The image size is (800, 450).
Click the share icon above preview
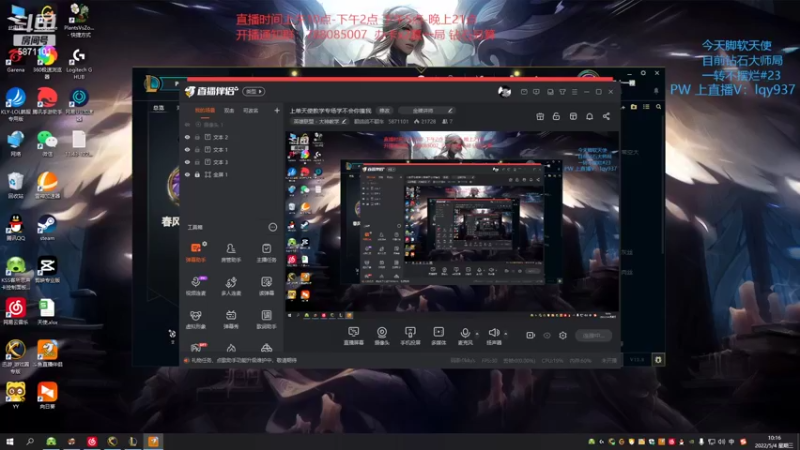point(606,116)
